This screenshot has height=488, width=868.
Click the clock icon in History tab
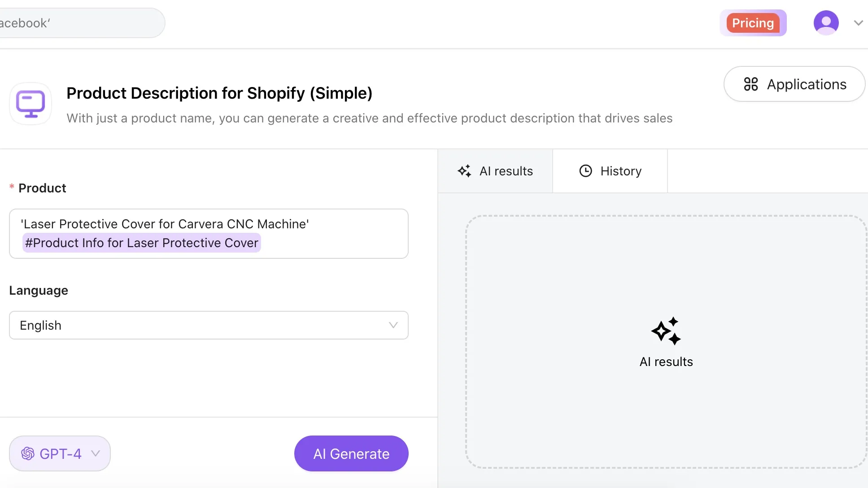point(585,171)
